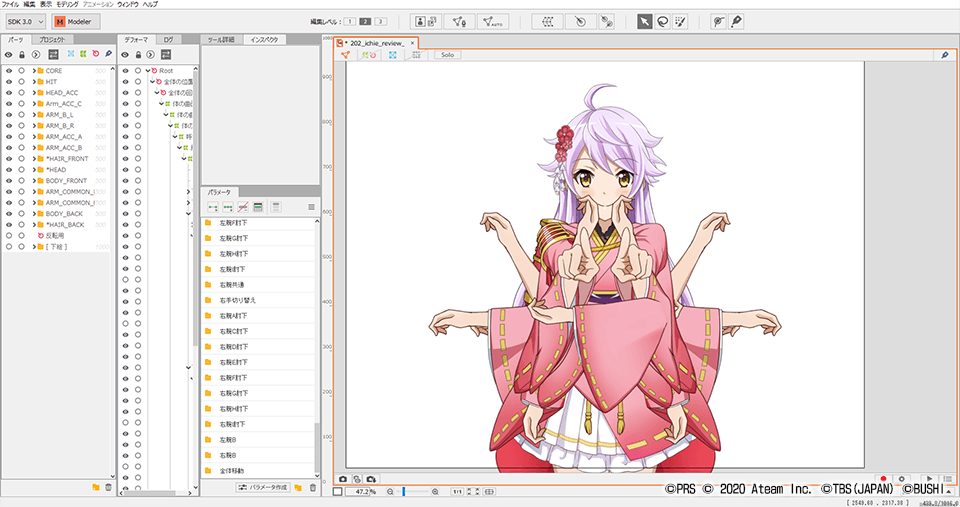Toggle visibility of BODY_BACK part
This screenshot has height=507, width=960.
(9, 214)
